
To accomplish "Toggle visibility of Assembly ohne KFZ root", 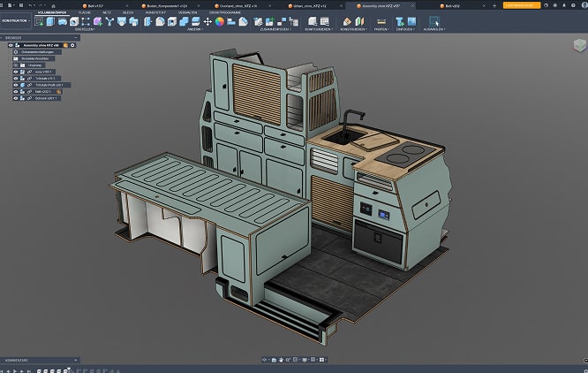I will (11, 45).
